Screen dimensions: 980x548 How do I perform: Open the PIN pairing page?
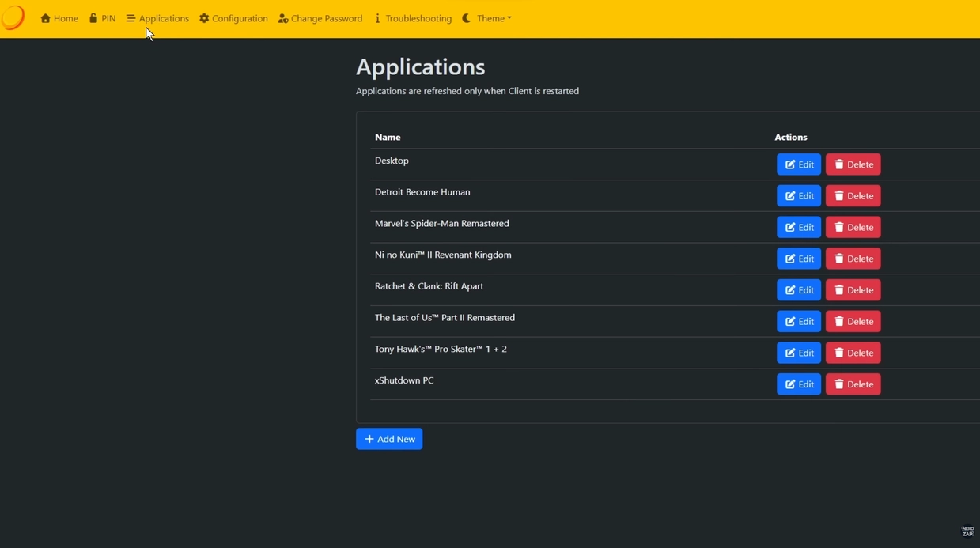tap(102, 18)
